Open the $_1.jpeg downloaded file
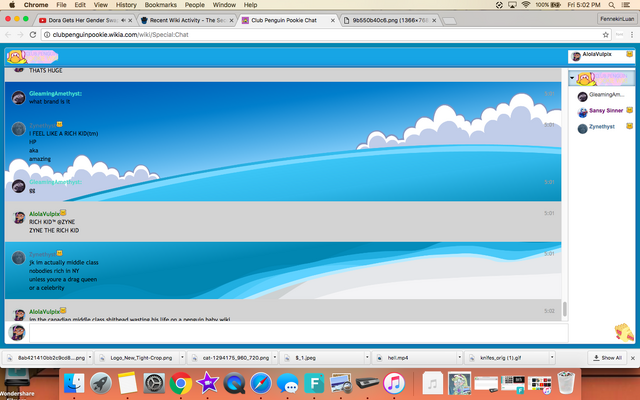The width and height of the screenshot is (640, 400). coord(324,358)
